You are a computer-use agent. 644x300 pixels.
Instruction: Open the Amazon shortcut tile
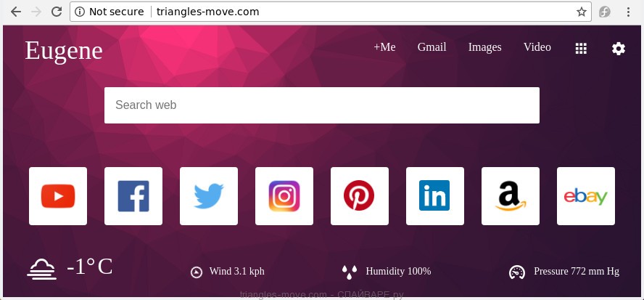tap(511, 196)
